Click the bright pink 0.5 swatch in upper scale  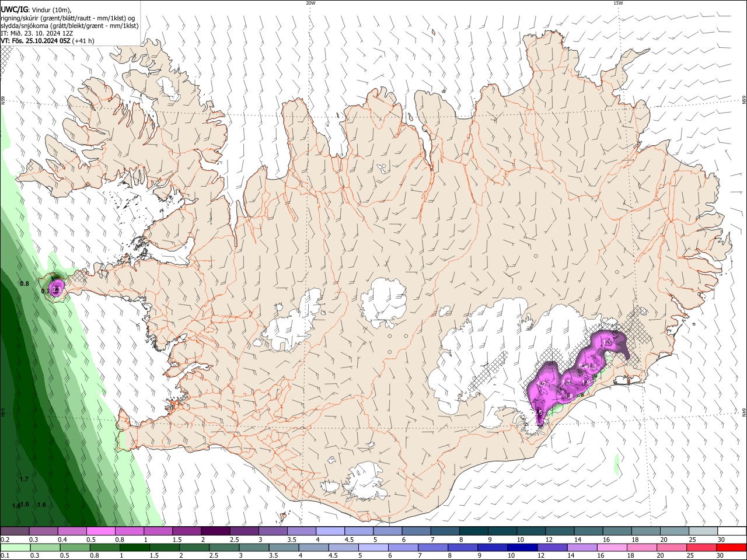click(100, 531)
